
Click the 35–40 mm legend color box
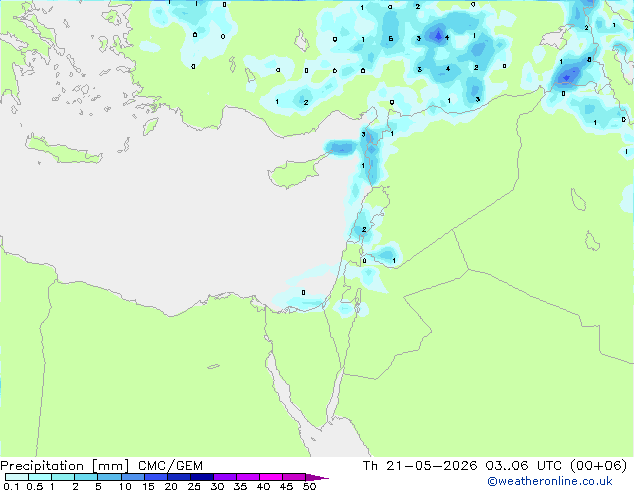click(247, 477)
